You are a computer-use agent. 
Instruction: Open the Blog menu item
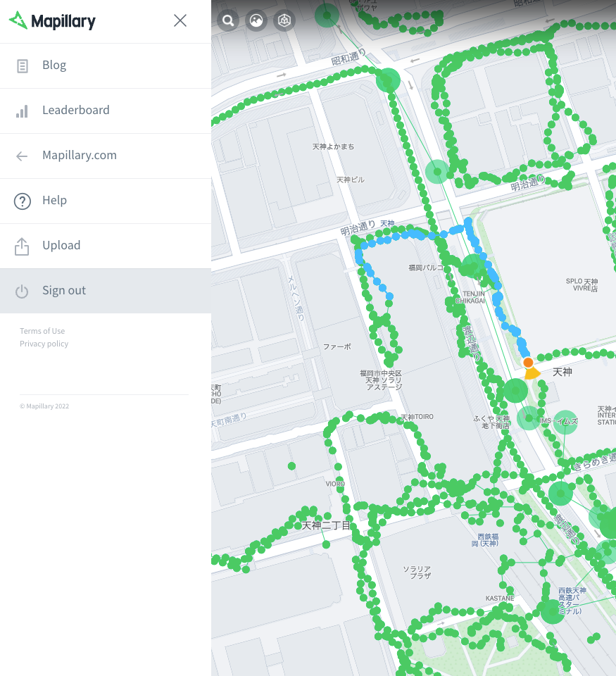click(x=106, y=65)
